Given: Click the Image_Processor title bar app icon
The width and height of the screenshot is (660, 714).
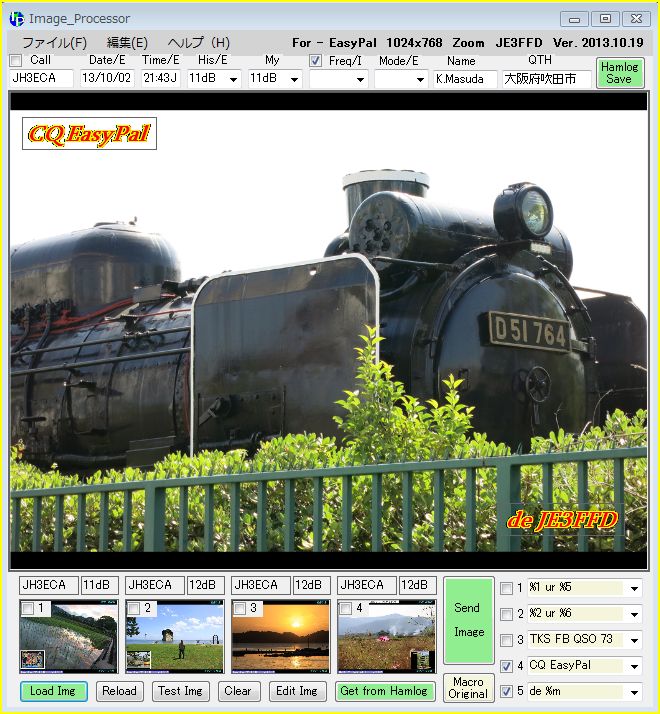Looking at the screenshot, I should coord(17,18).
